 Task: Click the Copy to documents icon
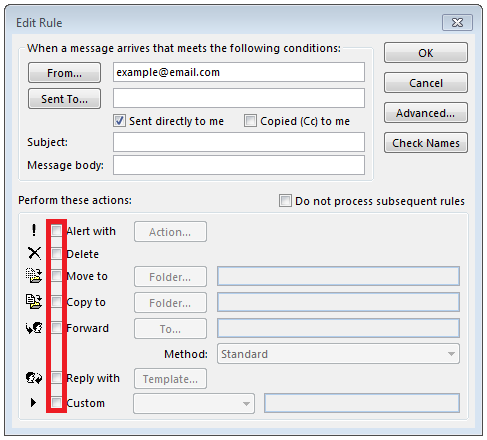pyautogui.click(x=34, y=302)
